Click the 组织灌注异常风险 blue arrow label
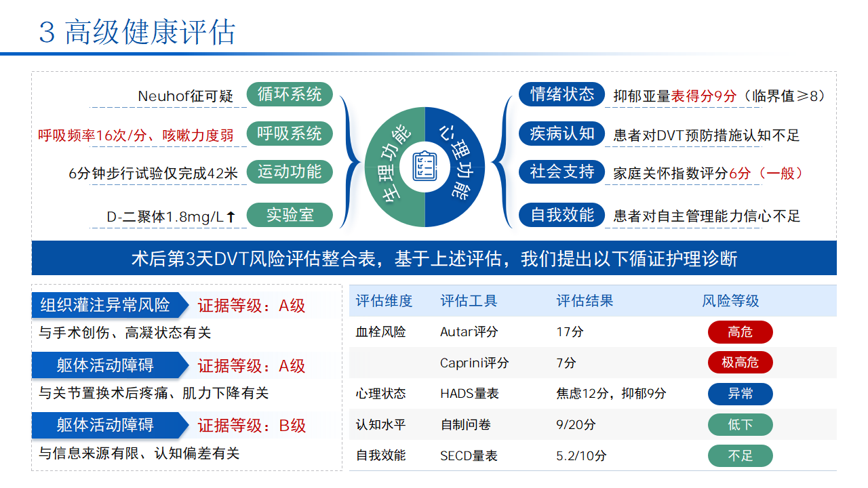Viewport: 868px width, 488px height. pyautogui.click(x=110, y=305)
